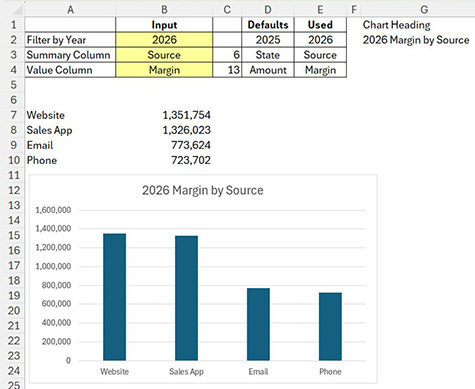Image resolution: width=475 pixels, height=389 pixels.
Task: Click the 'Summary Column' label cell
Action: [70, 55]
